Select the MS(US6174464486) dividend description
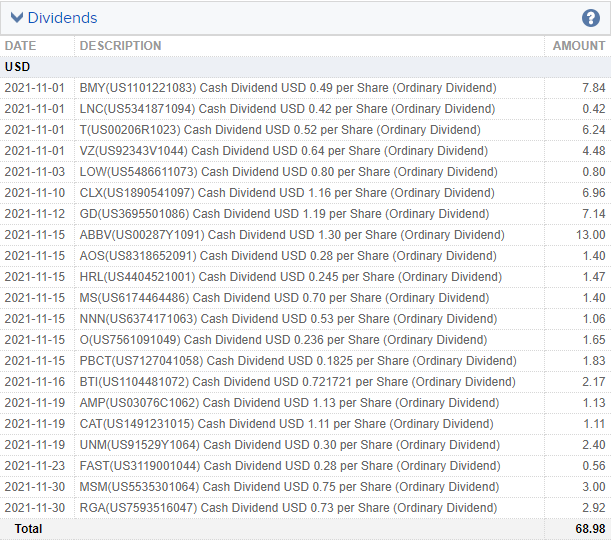Viewport: 613px width, 541px height. click(284, 298)
